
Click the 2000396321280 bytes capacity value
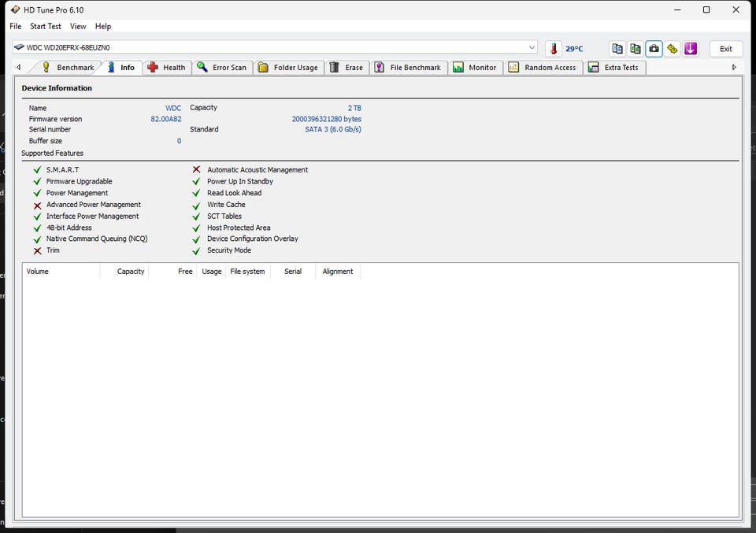(326, 119)
